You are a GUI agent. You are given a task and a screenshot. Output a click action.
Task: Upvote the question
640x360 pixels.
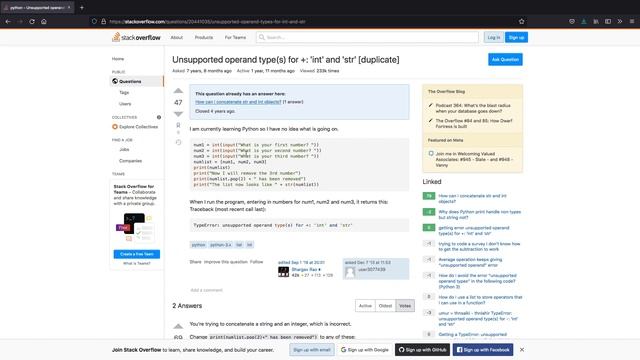(178, 91)
